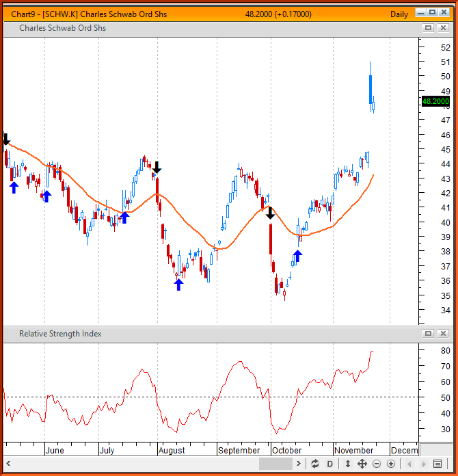Screen dimensions: 458x476
Task: Click the 30 RSI axis label
Action: [x=446, y=429]
